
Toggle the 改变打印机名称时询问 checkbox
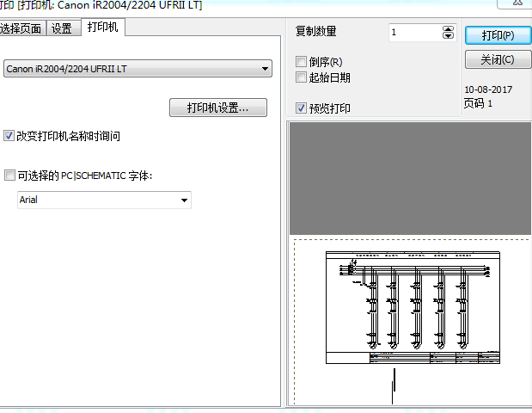(9, 136)
